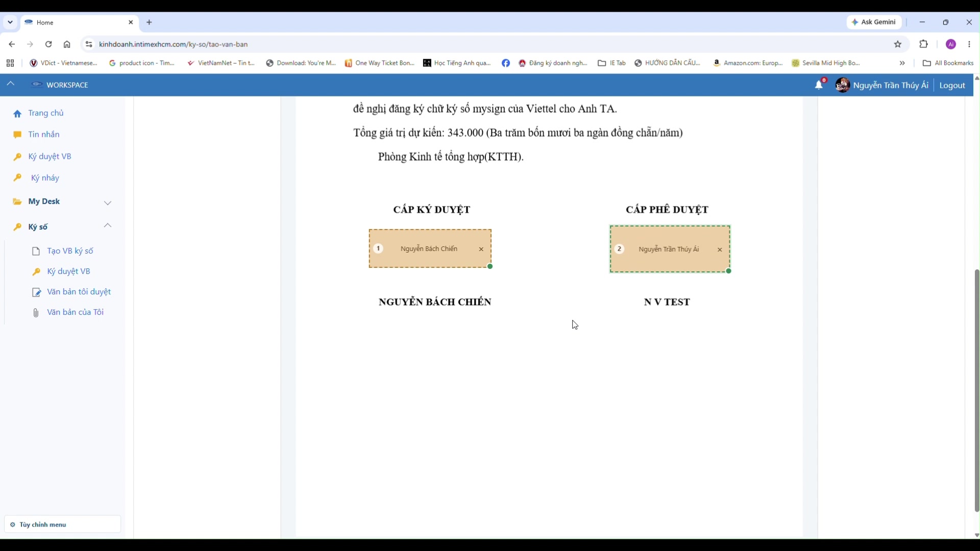Collapse the Ký số menu section
The width and height of the screenshot is (980, 551).
108,226
